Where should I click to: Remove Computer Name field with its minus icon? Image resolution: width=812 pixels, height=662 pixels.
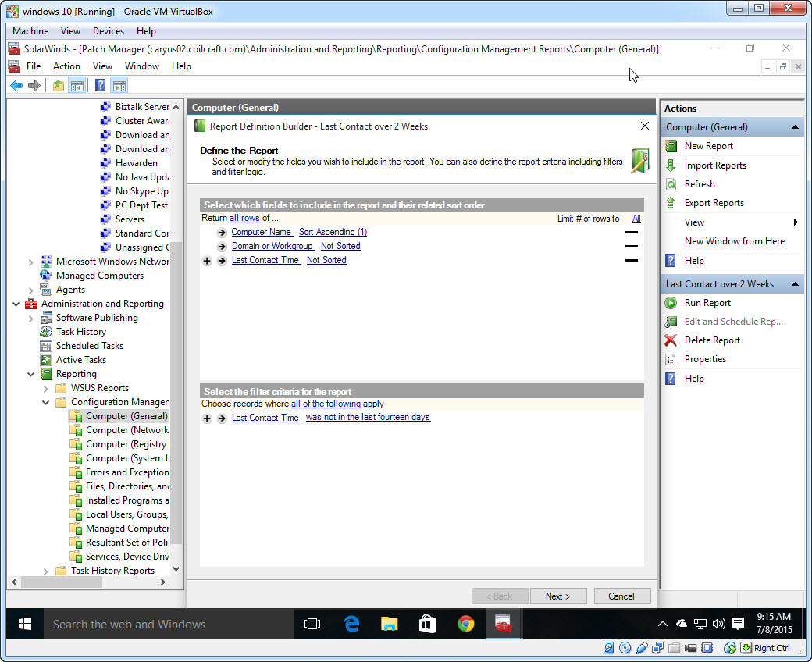pyautogui.click(x=632, y=233)
